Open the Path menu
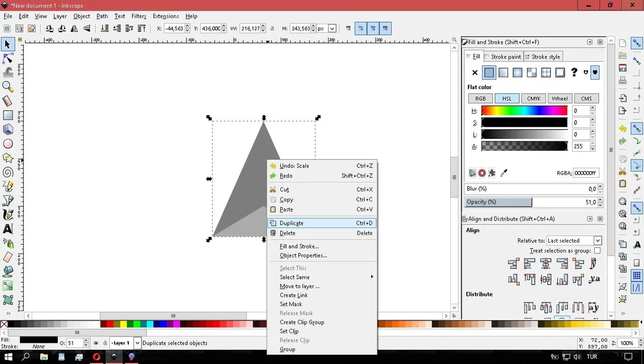This screenshot has width=644, height=364. (102, 16)
